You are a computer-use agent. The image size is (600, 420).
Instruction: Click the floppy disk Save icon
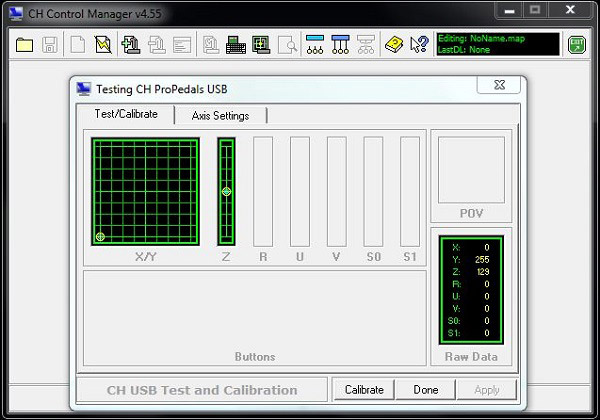click(x=50, y=45)
